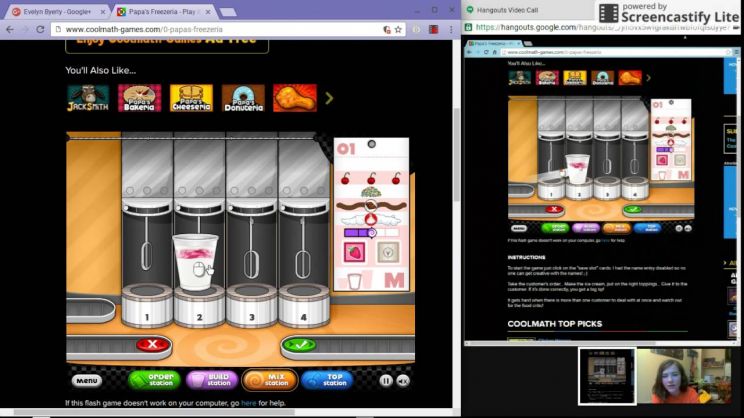
Task: Switch to the Build Station
Action: pos(212,380)
